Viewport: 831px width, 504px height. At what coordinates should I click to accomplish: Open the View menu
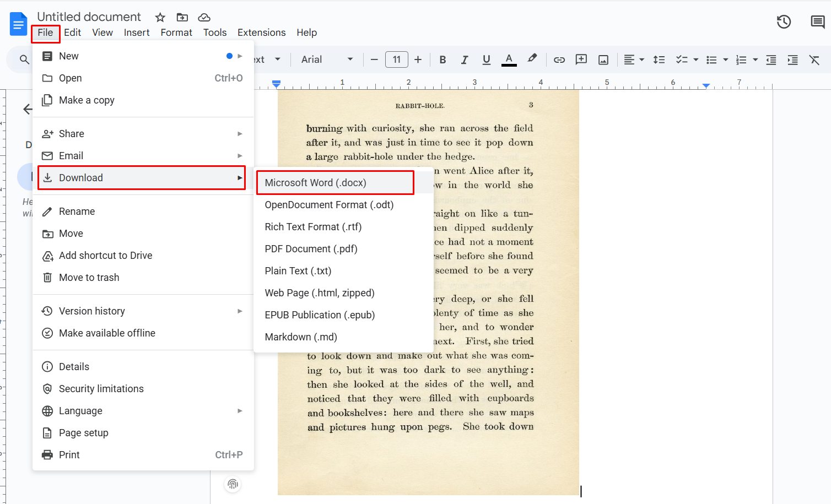(x=102, y=32)
